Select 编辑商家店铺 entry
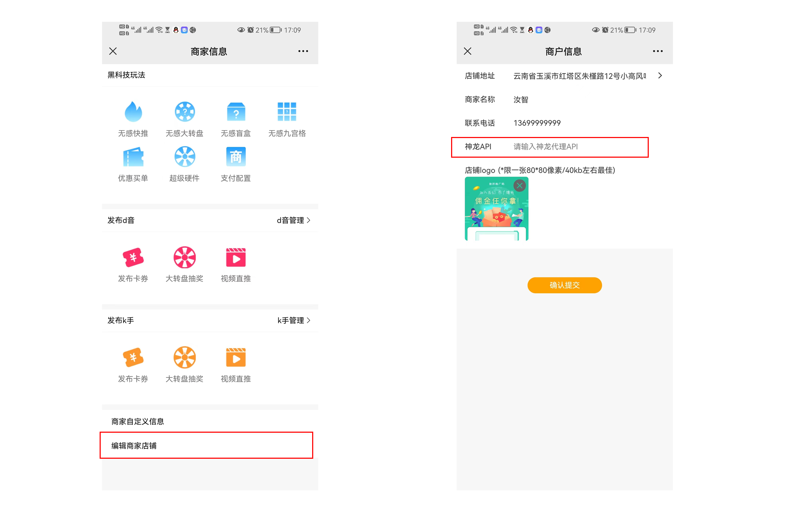Screen dimensions: 797x532 [206, 445]
